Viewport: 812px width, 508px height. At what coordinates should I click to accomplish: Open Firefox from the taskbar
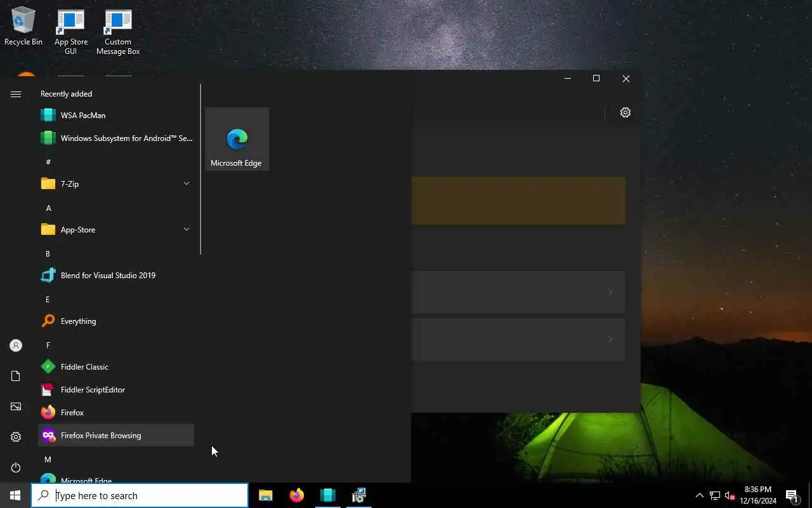coord(297,495)
